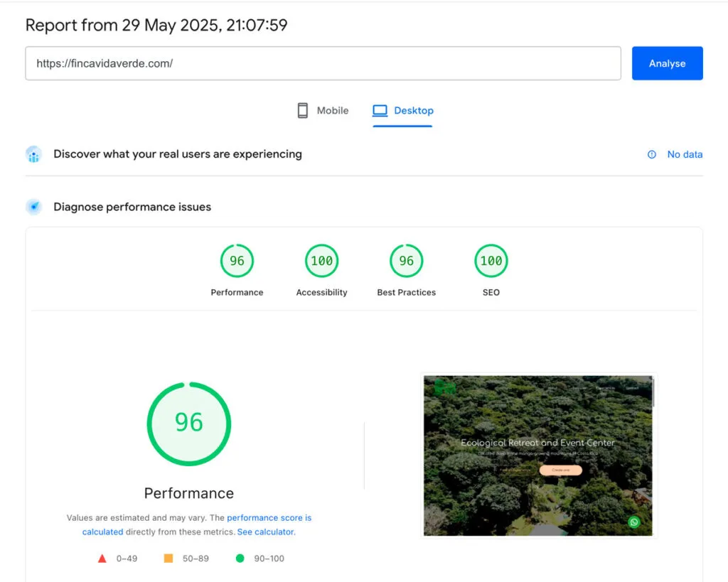Click the Best Practices label
Viewport: 728px width, 582px height.
(x=406, y=292)
